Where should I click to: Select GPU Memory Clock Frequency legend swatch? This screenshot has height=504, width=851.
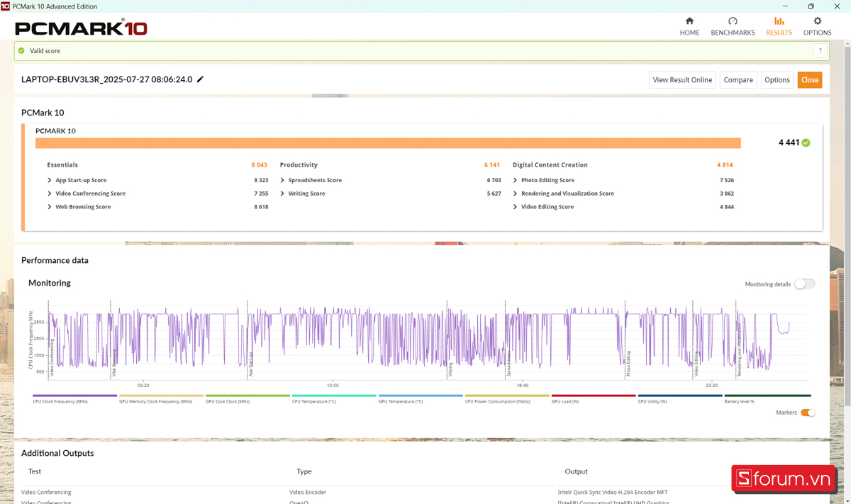[161, 396]
